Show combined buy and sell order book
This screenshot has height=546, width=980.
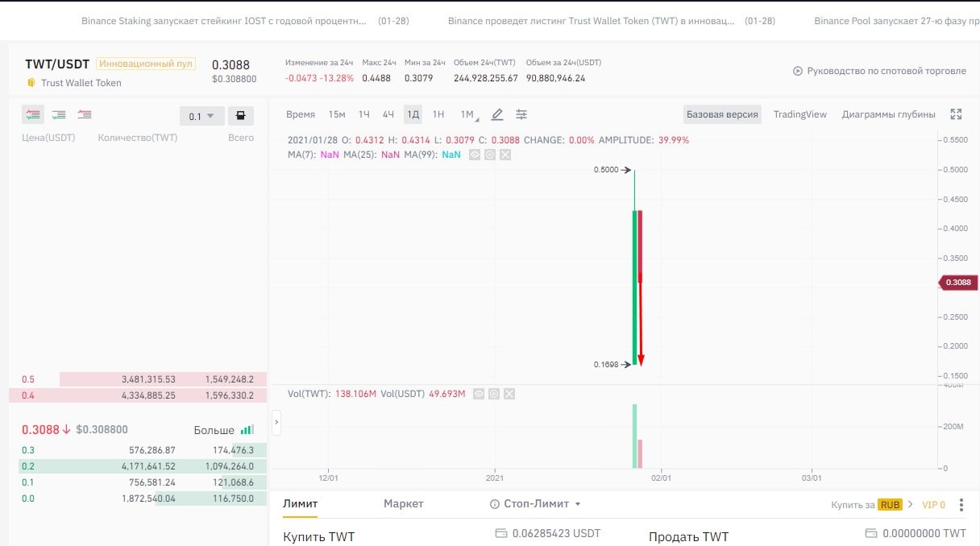pos(33,115)
